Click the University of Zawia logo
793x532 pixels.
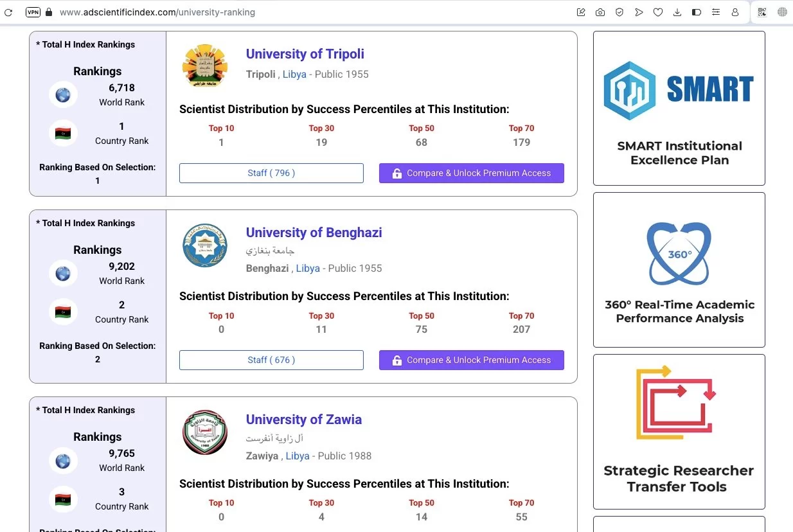point(204,432)
